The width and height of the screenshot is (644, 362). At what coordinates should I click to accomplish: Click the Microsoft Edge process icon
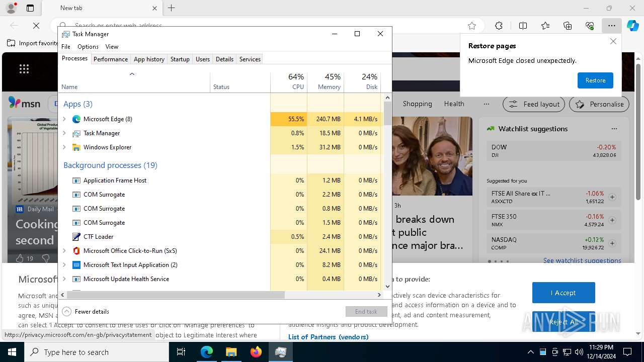76,119
